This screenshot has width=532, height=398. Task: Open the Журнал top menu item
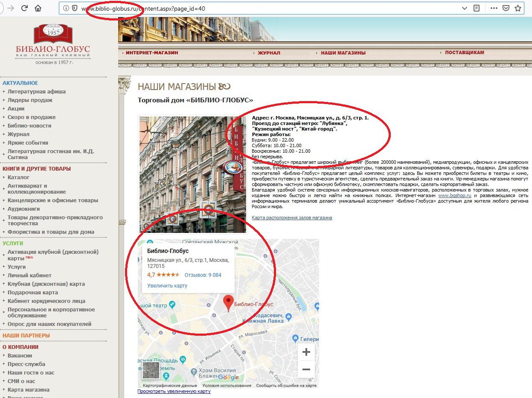(269, 53)
